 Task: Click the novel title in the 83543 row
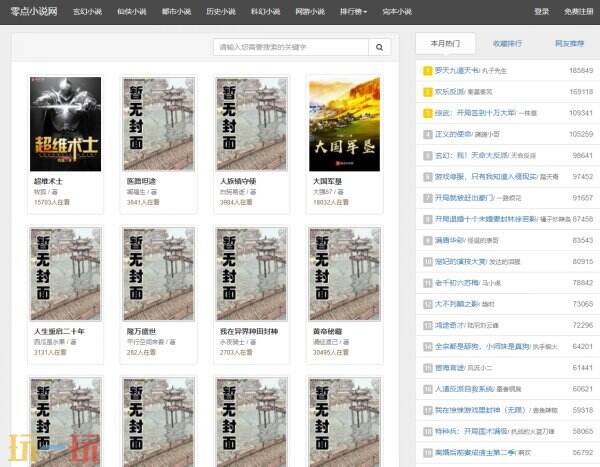click(450, 241)
